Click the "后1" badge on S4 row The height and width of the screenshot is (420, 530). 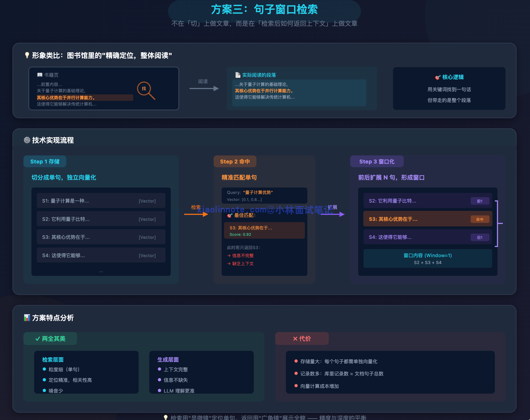pos(480,237)
